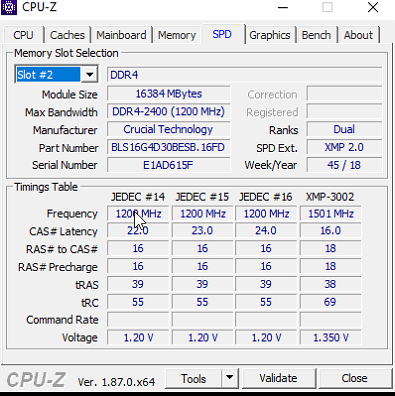
Task: Click the JEDEC #16 column header
Action: pyautogui.click(x=266, y=197)
